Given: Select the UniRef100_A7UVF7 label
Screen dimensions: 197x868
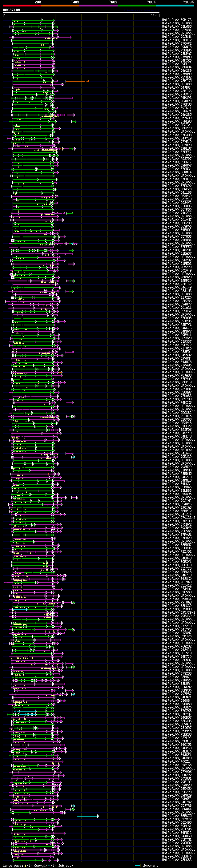Looking at the screenshot, I should point(177,94).
